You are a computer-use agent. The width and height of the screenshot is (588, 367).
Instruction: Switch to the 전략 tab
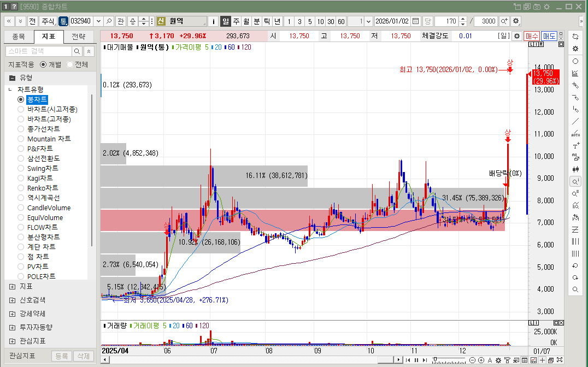(x=78, y=37)
